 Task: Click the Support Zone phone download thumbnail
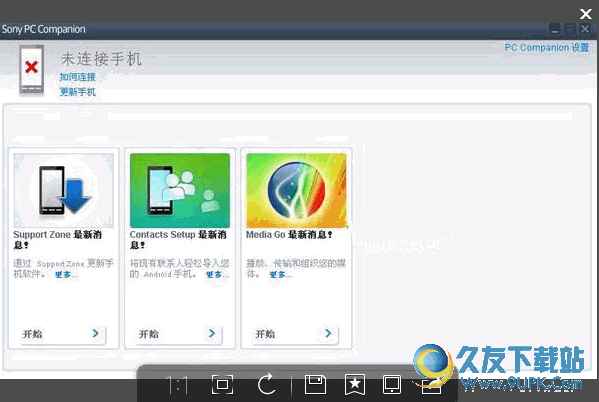click(63, 190)
